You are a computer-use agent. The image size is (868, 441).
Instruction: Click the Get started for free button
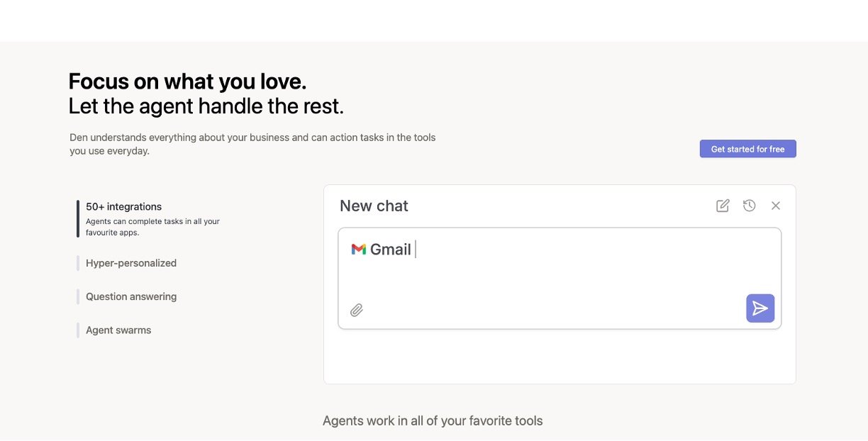(x=747, y=149)
